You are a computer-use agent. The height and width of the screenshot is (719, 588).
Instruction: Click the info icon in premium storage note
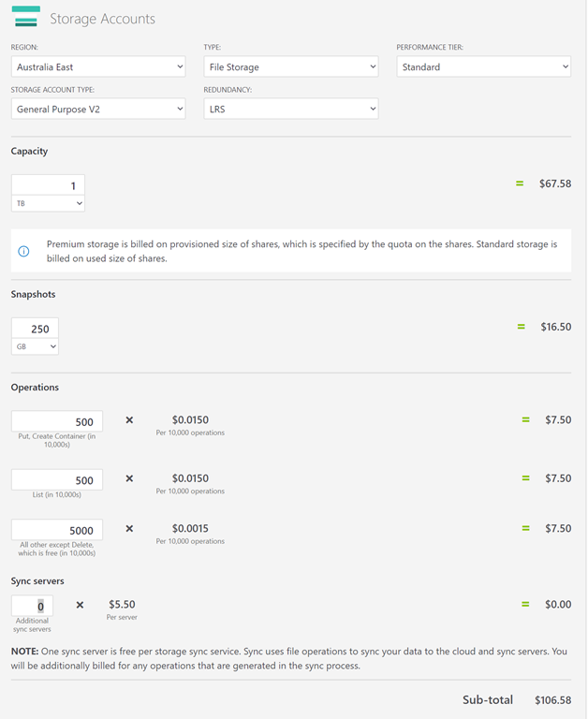[x=24, y=251]
